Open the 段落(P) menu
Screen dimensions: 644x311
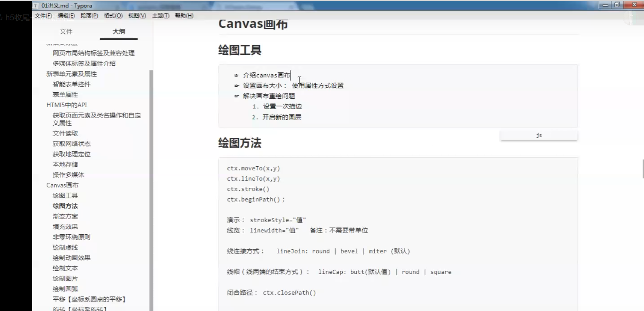(x=89, y=16)
